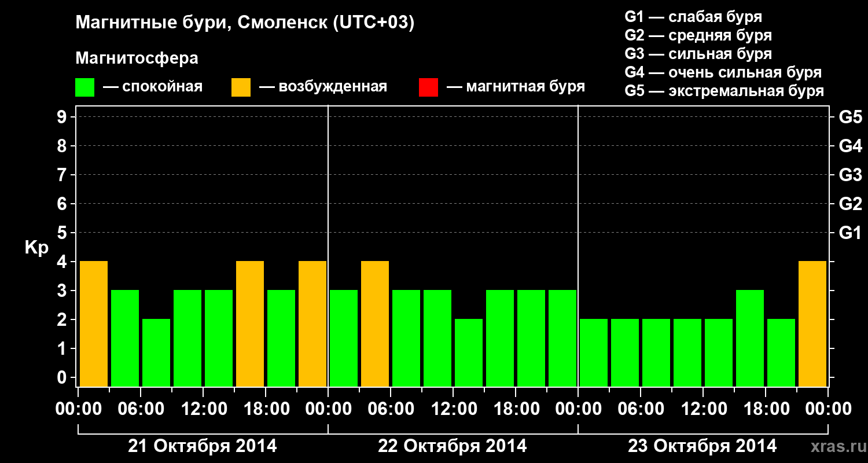
Task: Click the last orange bar of 21 October
Action: 312,324
